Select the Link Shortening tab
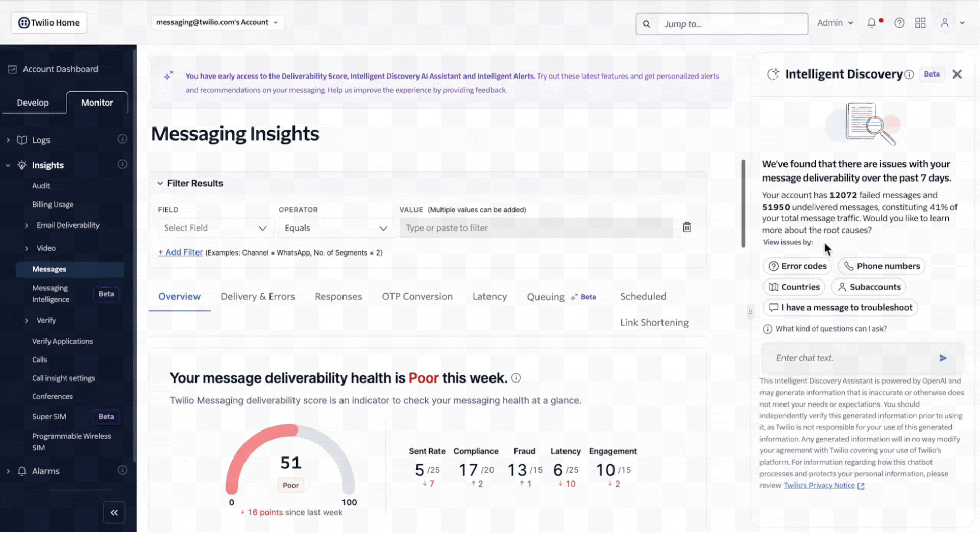Screen dimensions: 980x533 click(654, 323)
